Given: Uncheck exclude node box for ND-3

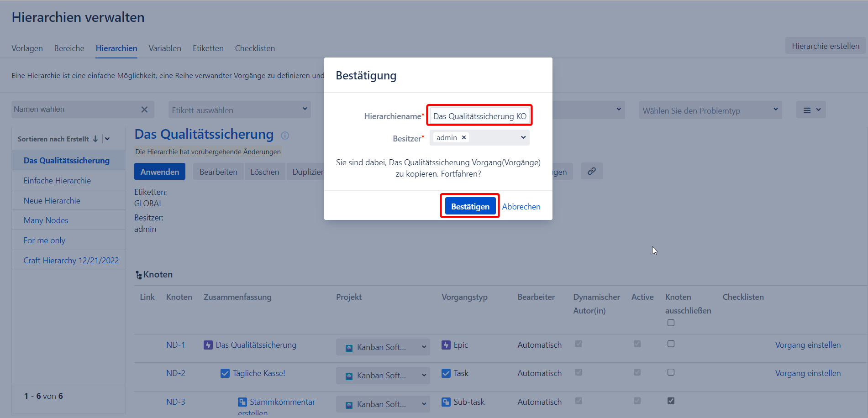Looking at the screenshot, I should (x=671, y=401).
